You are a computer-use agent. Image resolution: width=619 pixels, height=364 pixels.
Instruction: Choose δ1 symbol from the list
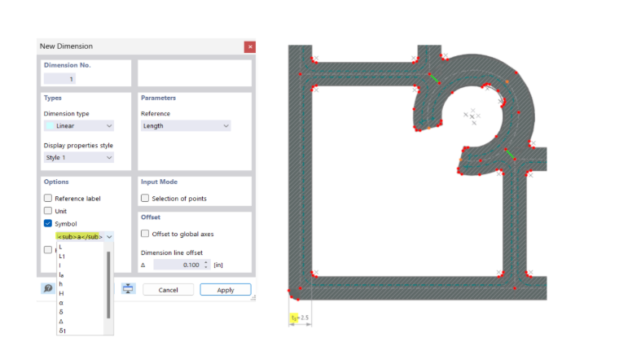coord(63,331)
